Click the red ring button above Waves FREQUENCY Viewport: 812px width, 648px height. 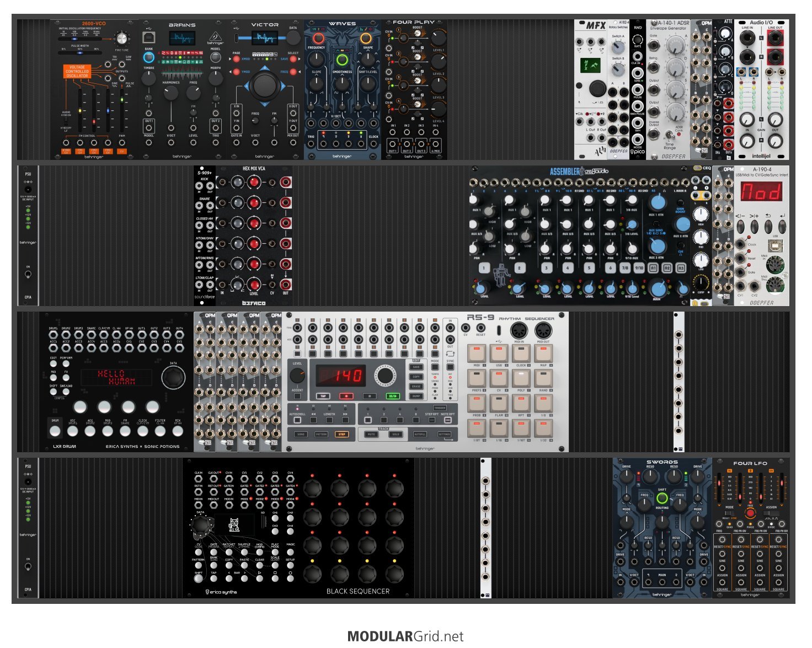click(x=318, y=39)
